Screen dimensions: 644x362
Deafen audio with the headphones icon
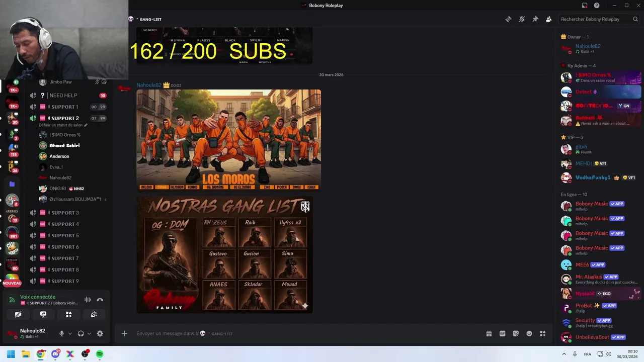click(80, 333)
